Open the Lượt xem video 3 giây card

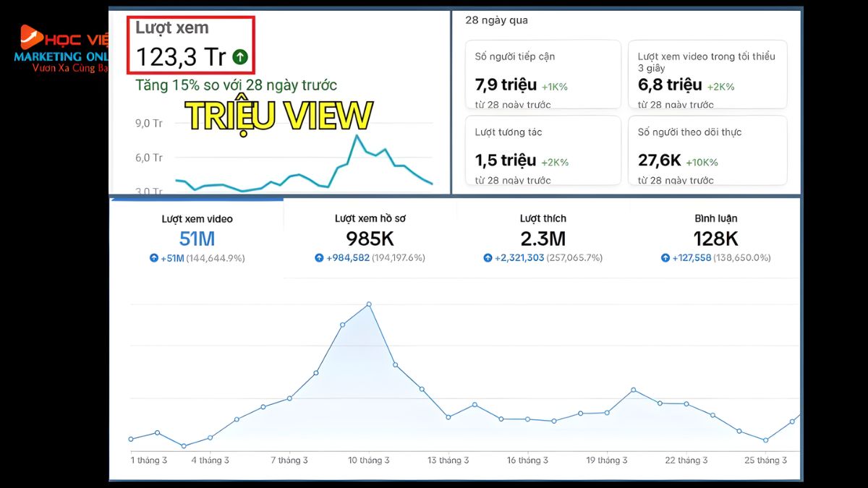tap(707, 74)
